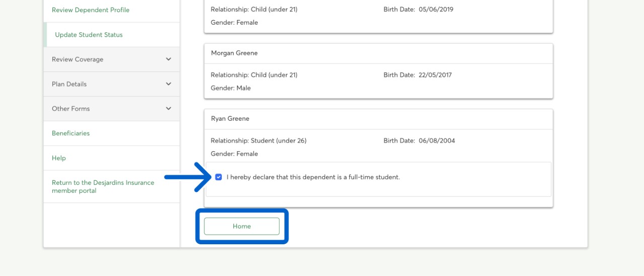Return to the Desjardins Insurance member portal
This screenshot has width=644, height=276.
[103, 187]
